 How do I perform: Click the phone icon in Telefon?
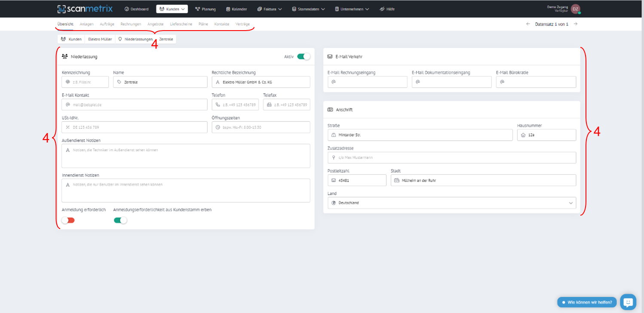[218, 105]
